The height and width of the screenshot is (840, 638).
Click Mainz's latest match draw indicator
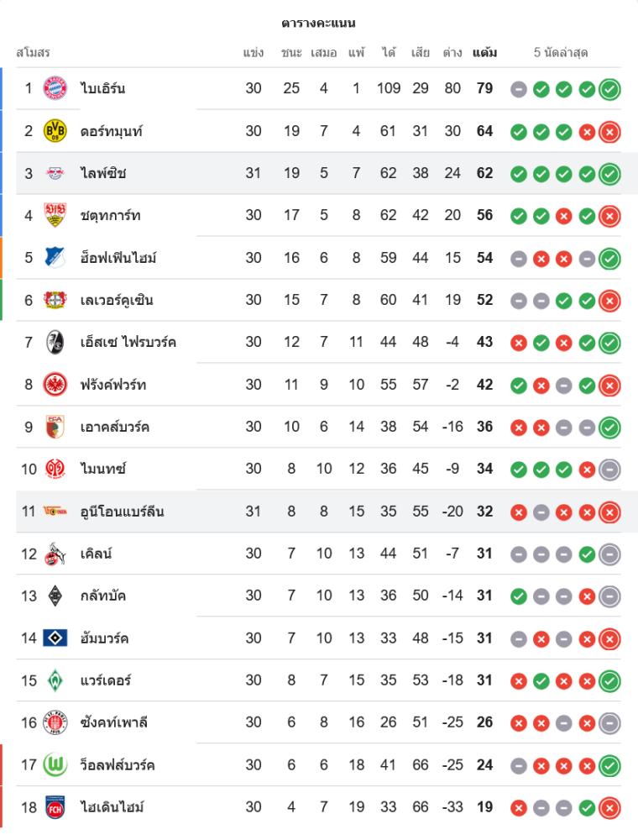coord(610,470)
